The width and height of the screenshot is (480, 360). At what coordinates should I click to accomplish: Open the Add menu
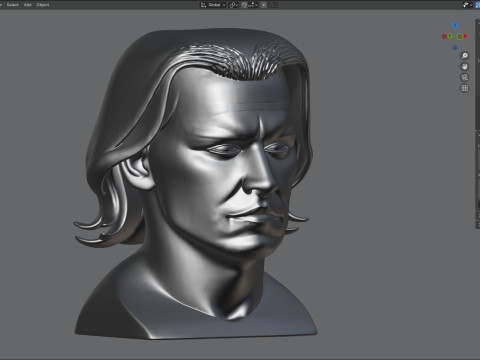(27, 5)
